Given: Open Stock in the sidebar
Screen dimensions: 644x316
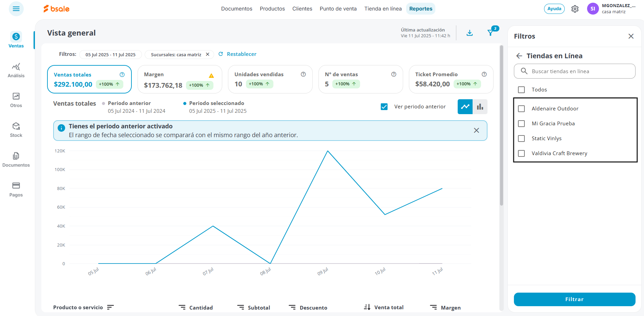Looking at the screenshot, I should [x=16, y=130].
